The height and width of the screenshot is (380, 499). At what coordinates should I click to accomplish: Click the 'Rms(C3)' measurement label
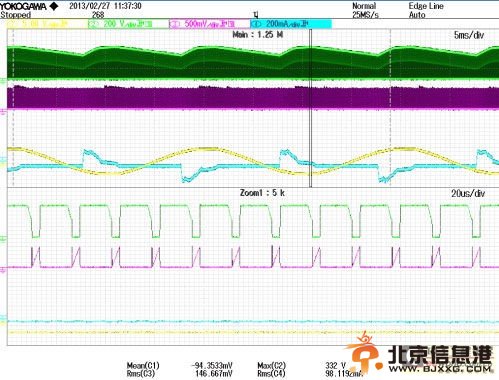point(141,374)
